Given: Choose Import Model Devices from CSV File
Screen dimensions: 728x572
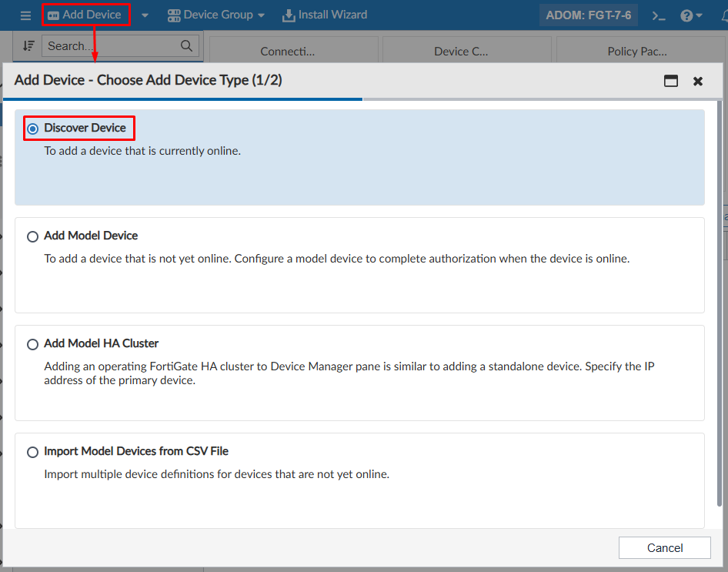Looking at the screenshot, I should [x=32, y=452].
